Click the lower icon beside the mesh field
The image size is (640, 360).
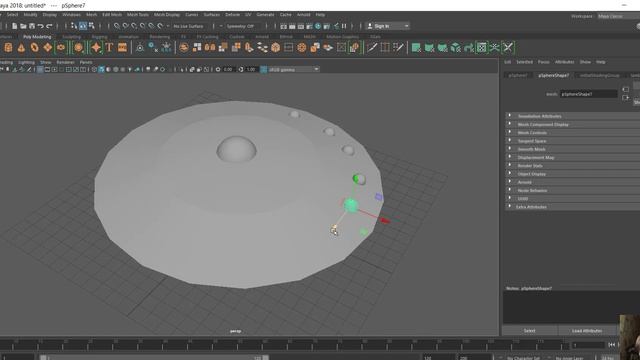point(625,98)
